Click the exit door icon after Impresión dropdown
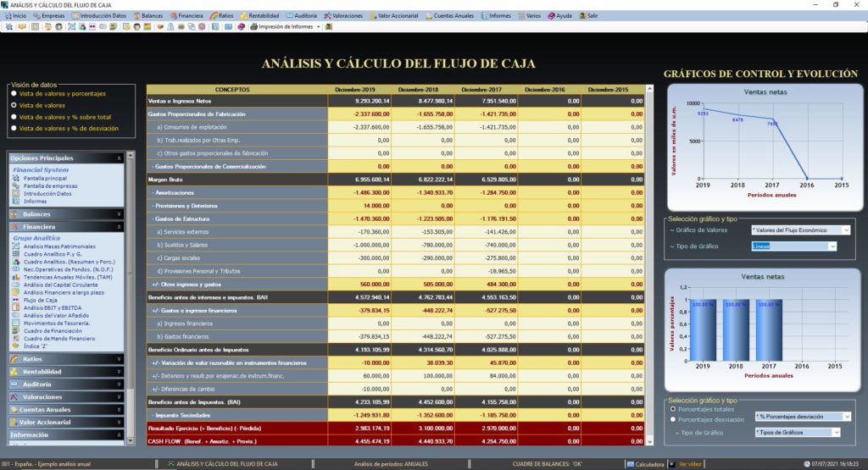The image size is (868, 470). click(328, 26)
